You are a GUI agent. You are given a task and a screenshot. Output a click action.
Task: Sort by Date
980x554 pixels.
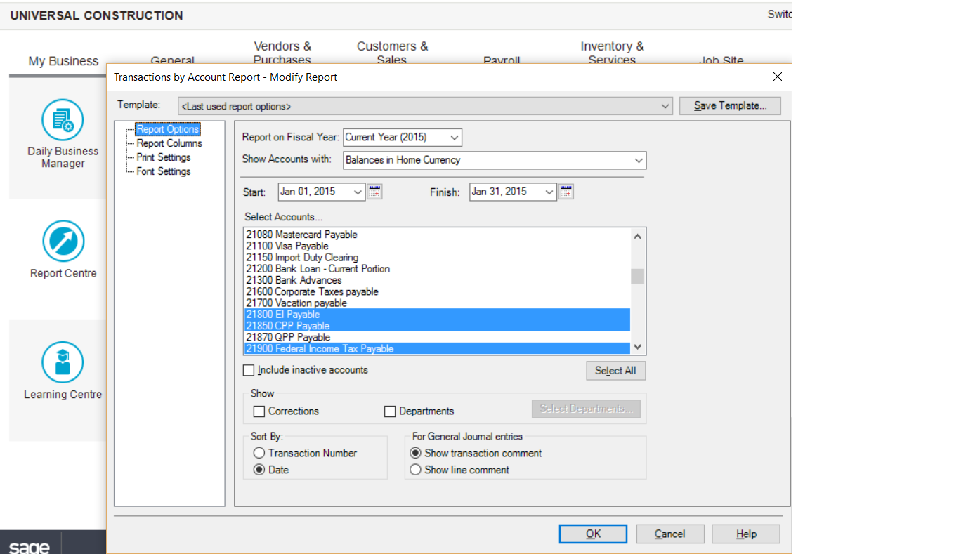click(259, 470)
